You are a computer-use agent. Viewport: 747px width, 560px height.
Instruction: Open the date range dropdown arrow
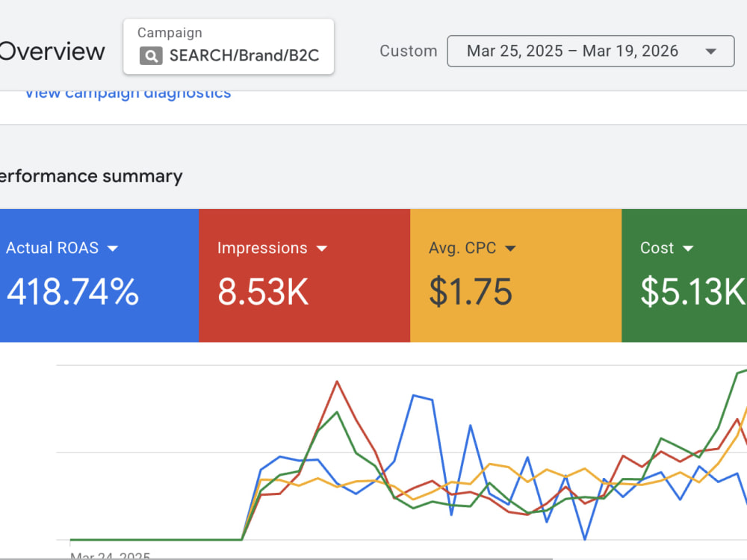tap(711, 52)
